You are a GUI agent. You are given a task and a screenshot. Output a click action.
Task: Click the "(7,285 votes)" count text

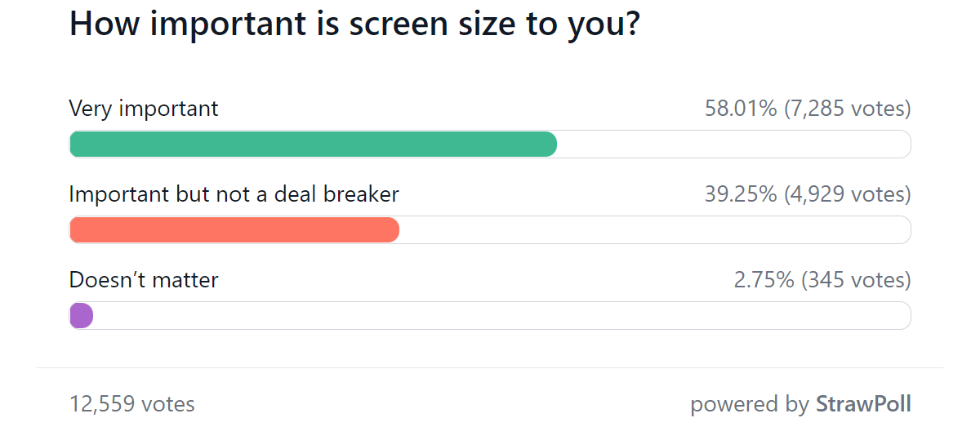pyautogui.click(x=847, y=109)
